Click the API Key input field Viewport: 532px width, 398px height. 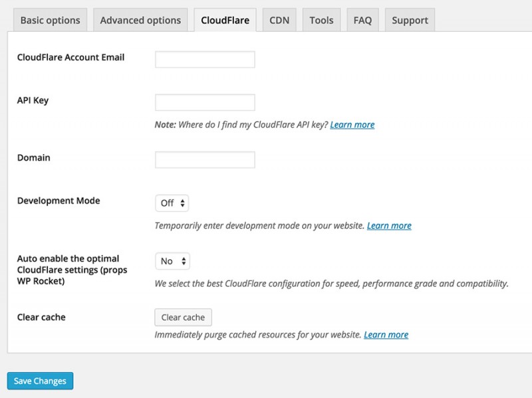tap(204, 102)
